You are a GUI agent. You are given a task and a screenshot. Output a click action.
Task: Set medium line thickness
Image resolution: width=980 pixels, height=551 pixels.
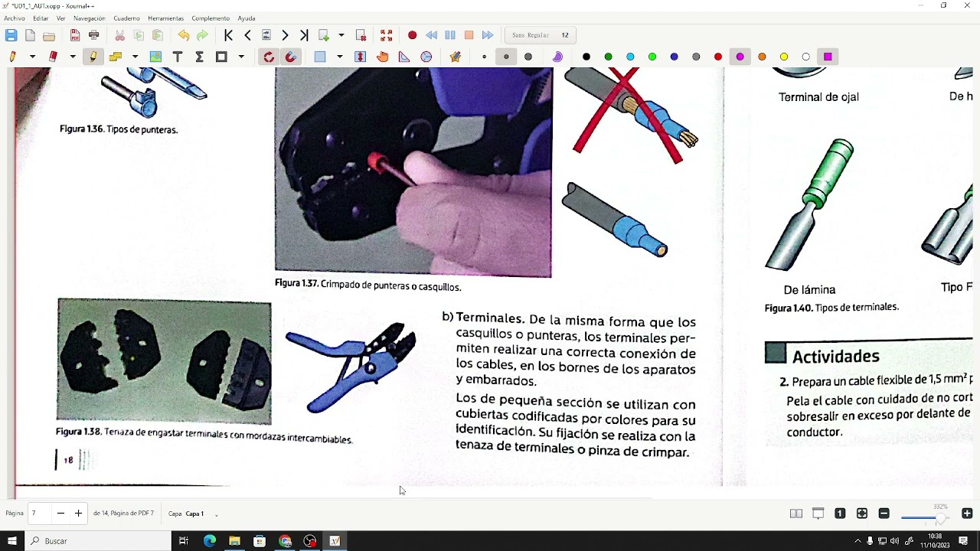(506, 57)
